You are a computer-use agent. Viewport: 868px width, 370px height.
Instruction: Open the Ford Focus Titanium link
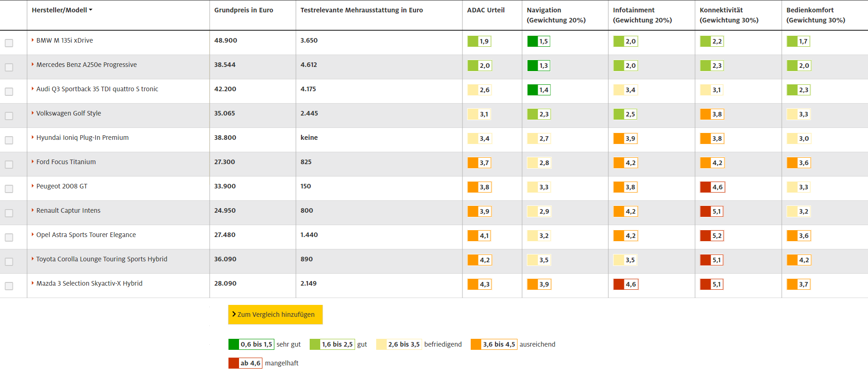point(66,162)
